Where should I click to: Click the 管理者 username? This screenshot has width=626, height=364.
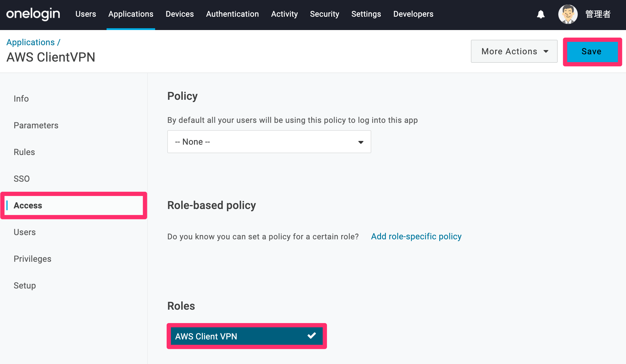(x=598, y=14)
